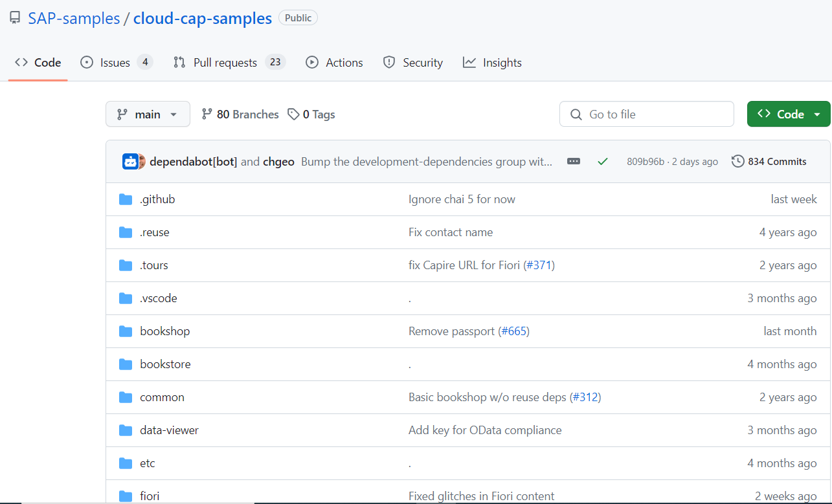The width and height of the screenshot is (832, 504).
Task: Click the Issues count badge showing 4
Action: click(145, 62)
